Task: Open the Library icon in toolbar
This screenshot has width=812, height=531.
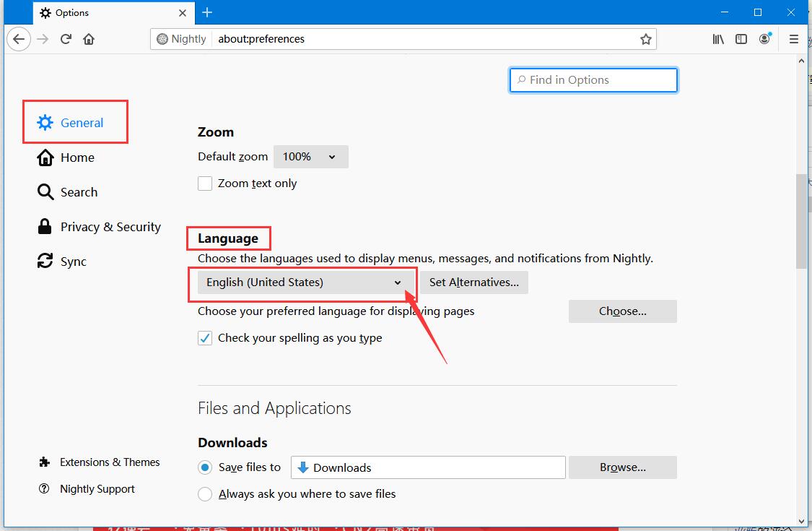Action: click(718, 39)
